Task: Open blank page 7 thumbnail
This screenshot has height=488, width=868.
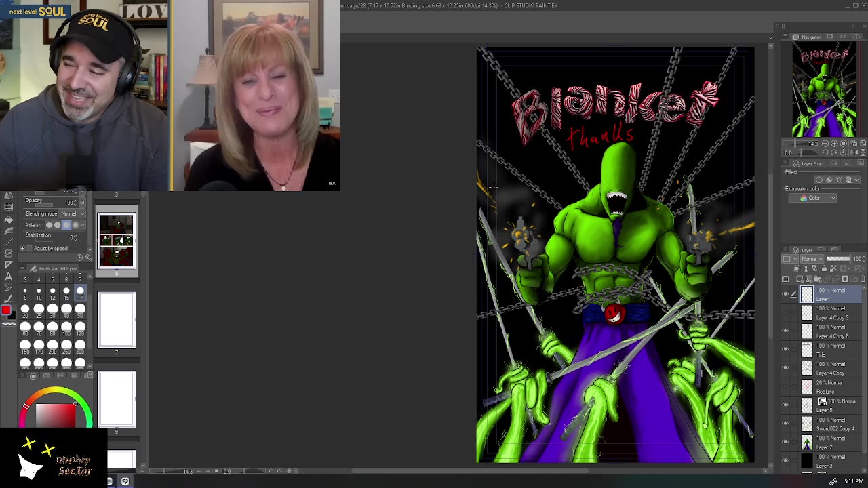Action: pyautogui.click(x=117, y=320)
